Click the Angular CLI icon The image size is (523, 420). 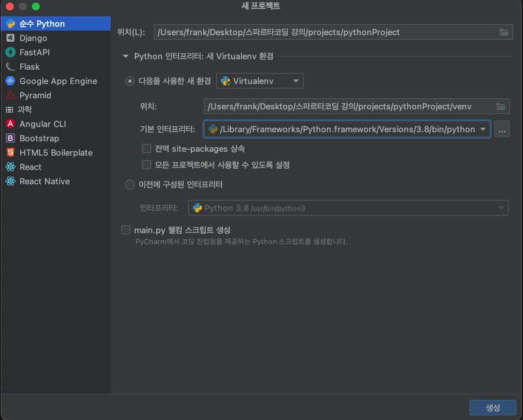[x=10, y=124]
